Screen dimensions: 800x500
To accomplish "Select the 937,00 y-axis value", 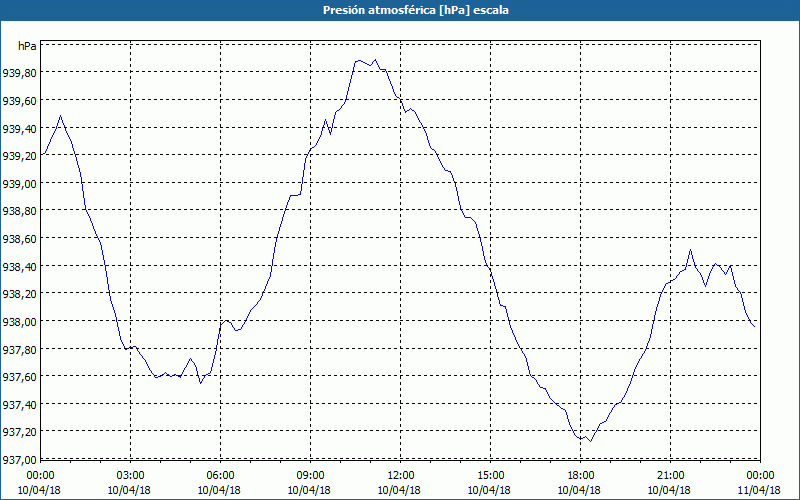I will pos(19,460).
